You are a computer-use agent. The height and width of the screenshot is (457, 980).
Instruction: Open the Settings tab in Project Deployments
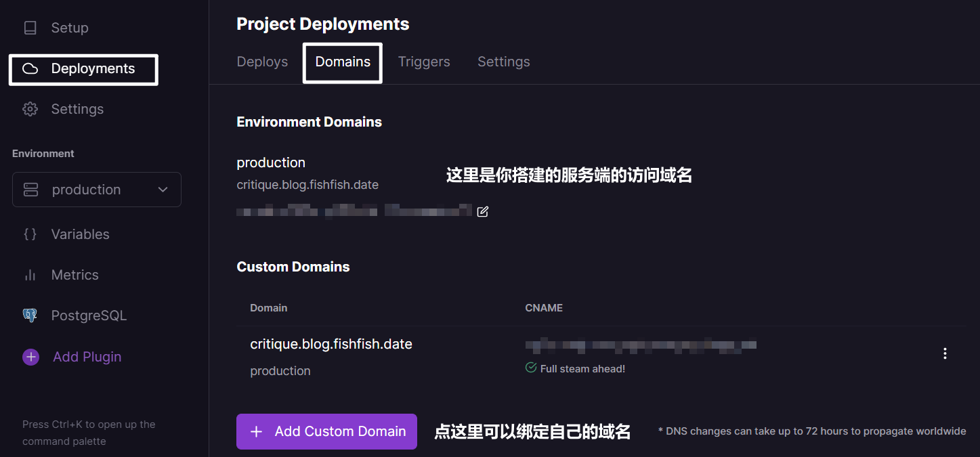503,62
